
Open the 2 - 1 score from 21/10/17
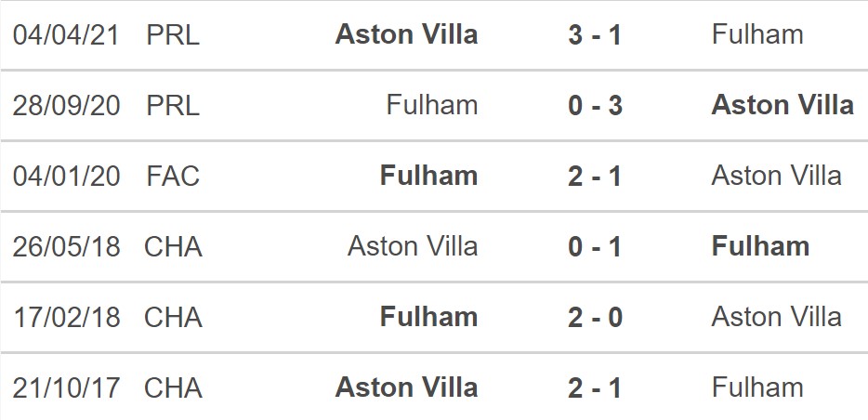[x=595, y=387]
